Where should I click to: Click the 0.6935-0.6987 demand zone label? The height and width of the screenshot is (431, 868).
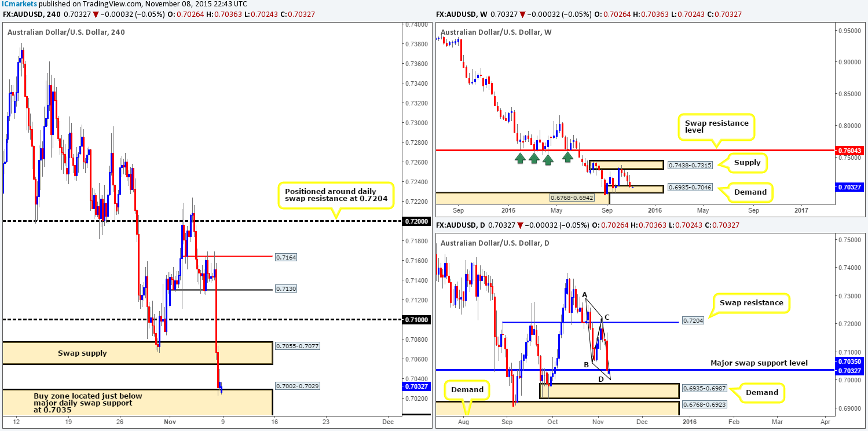(705, 387)
